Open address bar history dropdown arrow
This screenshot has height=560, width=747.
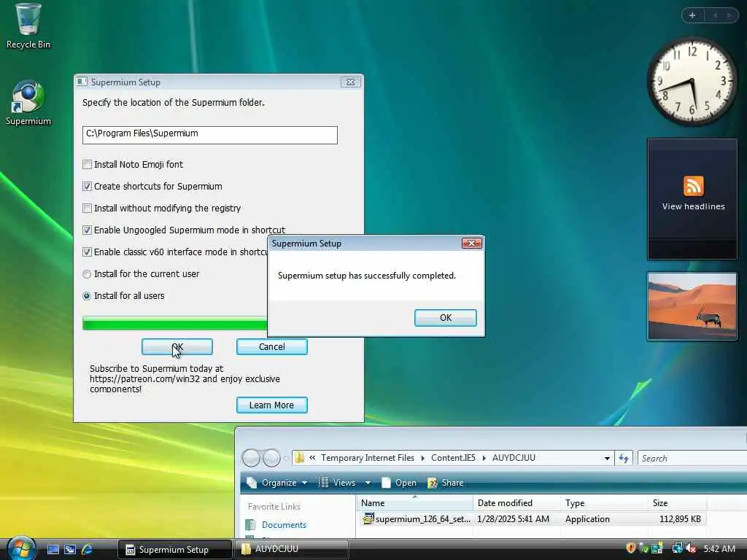[x=607, y=458]
